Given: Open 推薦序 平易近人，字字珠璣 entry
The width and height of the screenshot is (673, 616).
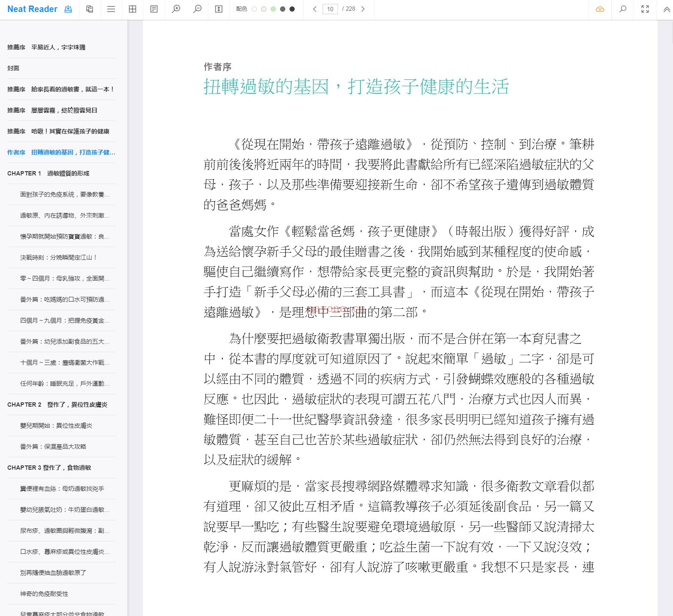Looking at the screenshot, I should click(x=61, y=47).
